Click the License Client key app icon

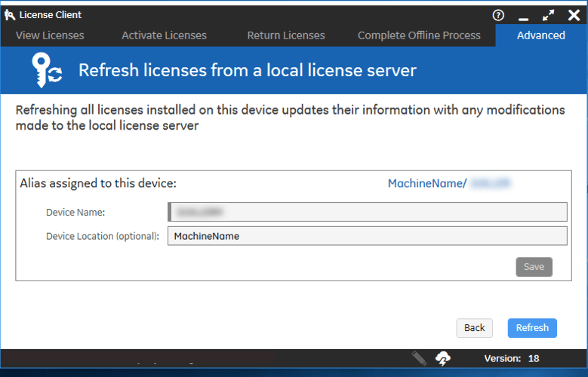tap(10, 15)
